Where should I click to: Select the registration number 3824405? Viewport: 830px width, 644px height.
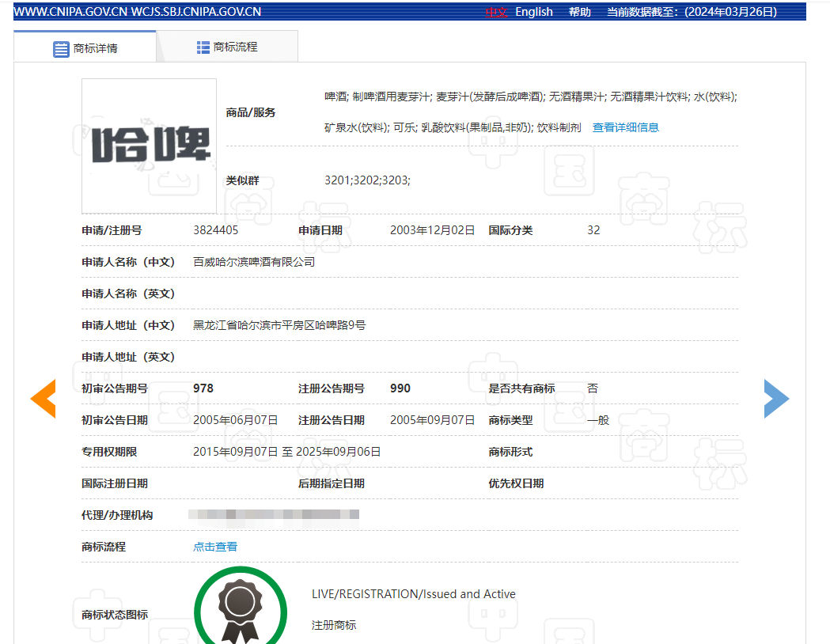[215, 230]
